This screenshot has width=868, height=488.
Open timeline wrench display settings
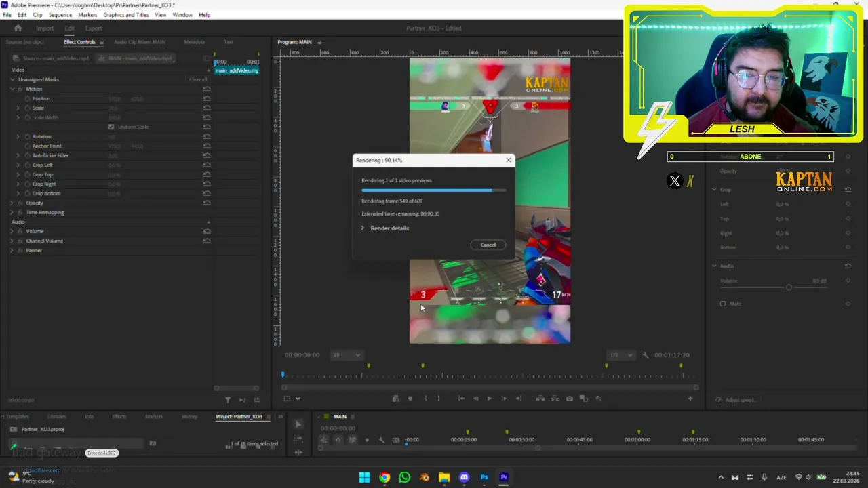coord(381,440)
